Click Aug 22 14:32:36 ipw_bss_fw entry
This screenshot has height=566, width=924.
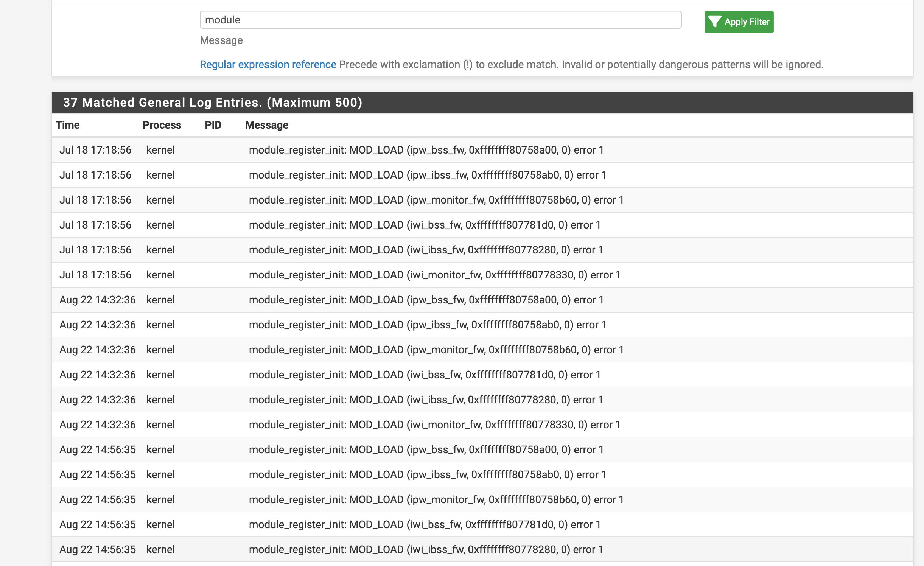(x=426, y=300)
